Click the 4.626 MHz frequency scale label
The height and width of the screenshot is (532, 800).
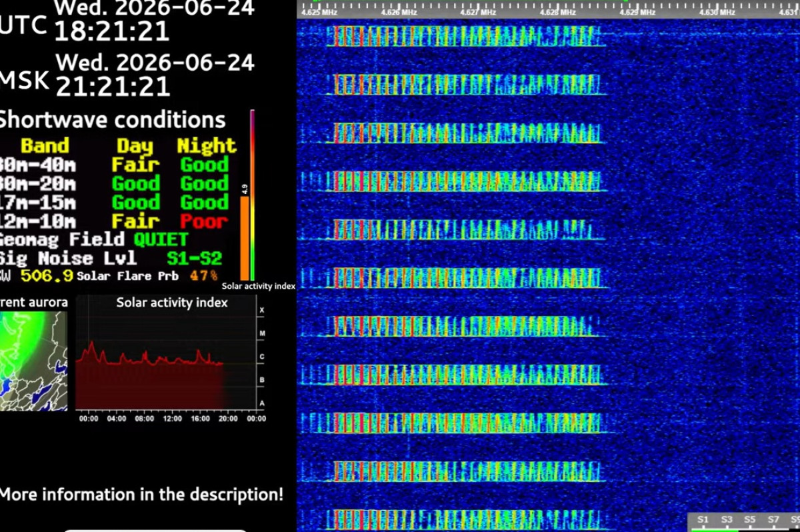(x=399, y=12)
